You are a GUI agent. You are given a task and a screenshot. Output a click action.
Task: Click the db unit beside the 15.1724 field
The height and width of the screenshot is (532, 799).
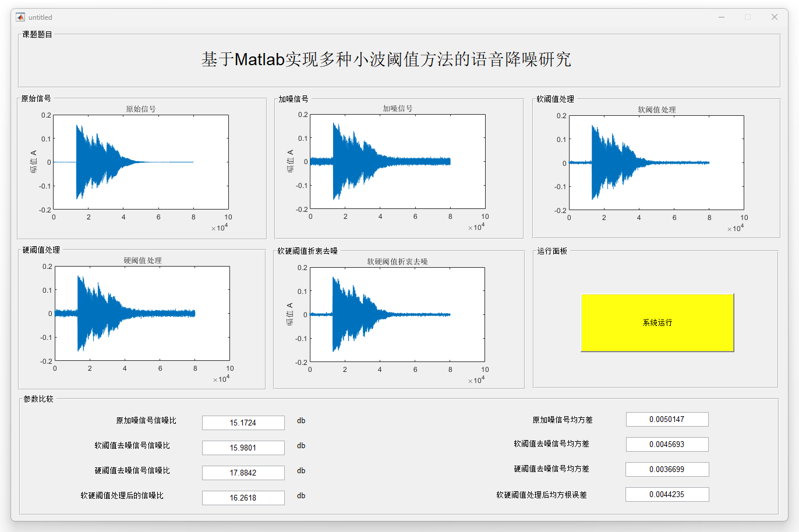tap(301, 420)
